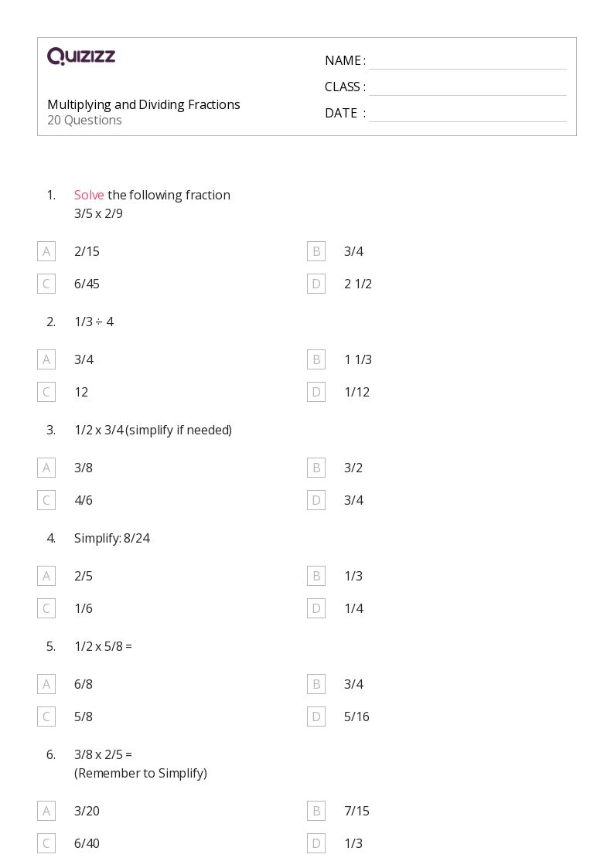Check answer B for Simplify 8/24

click(316, 576)
